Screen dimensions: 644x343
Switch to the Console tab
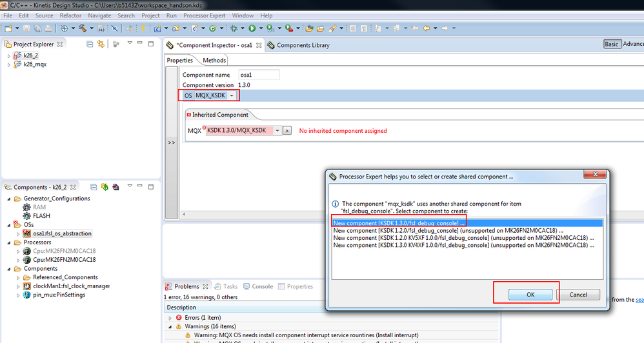tap(258, 286)
